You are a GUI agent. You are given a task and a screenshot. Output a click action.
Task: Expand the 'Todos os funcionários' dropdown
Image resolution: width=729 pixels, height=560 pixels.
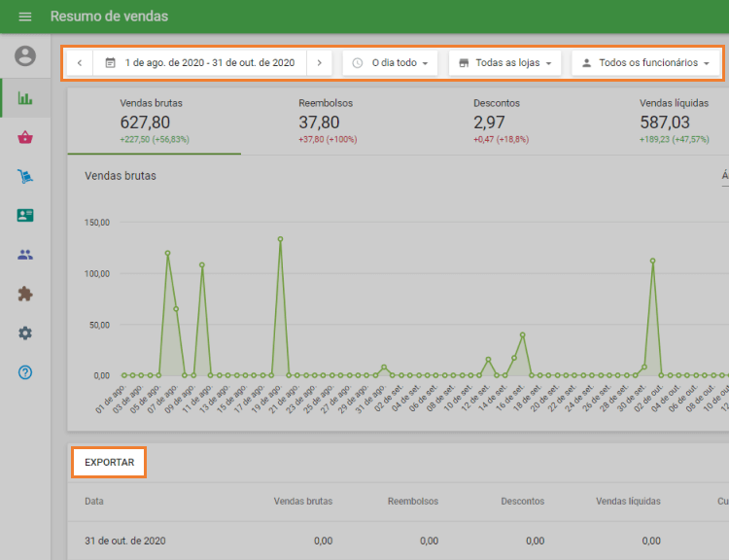(x=645, y=63)
